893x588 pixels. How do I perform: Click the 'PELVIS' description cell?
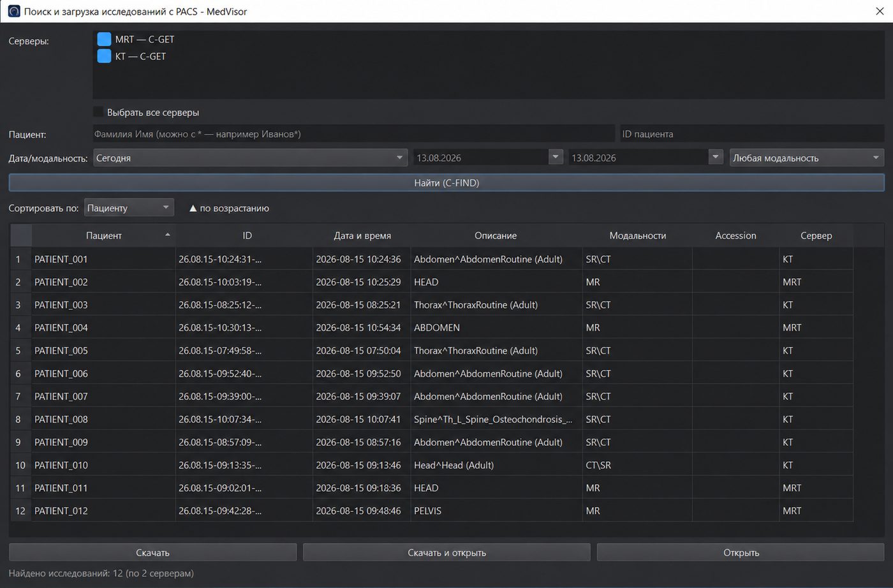coord(496,511)
